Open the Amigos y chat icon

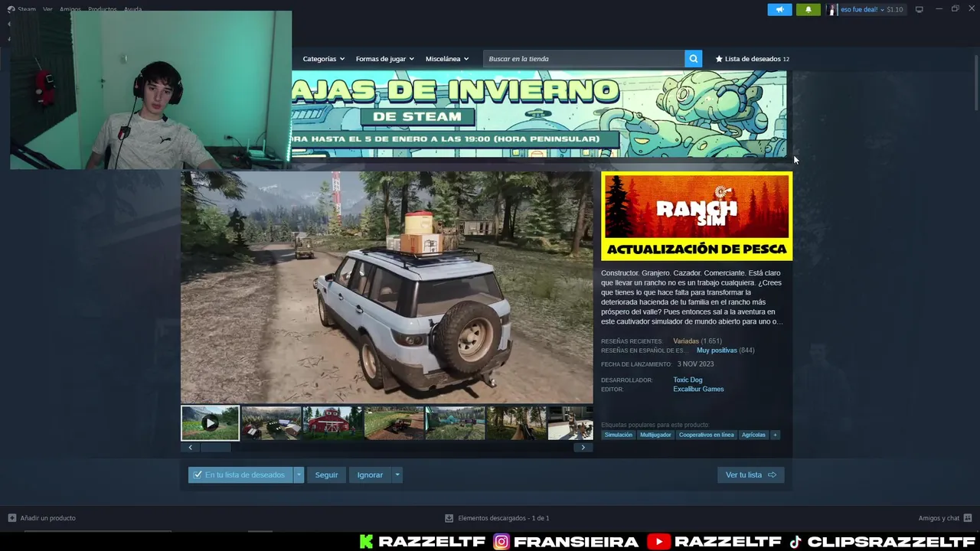pyautogui.click(x=968, y=518)
